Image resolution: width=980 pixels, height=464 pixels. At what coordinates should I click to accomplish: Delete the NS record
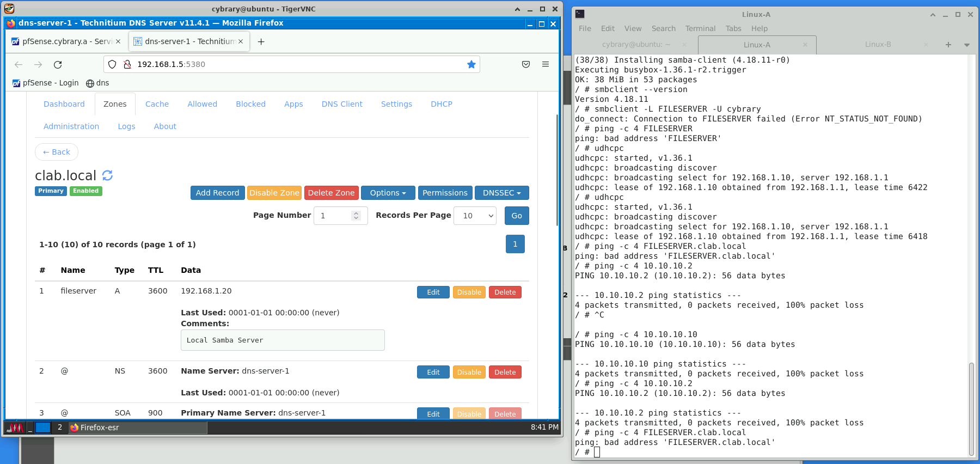(505, 373)
